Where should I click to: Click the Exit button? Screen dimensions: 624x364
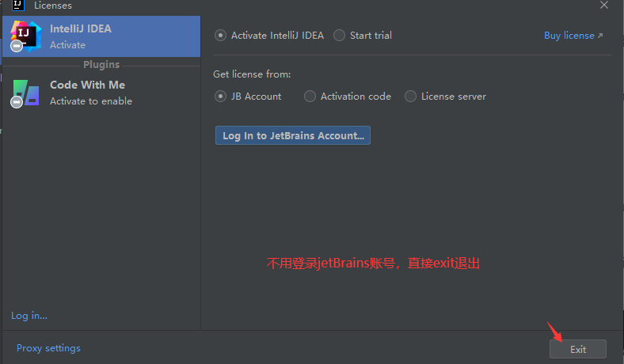tap(577, 349)
